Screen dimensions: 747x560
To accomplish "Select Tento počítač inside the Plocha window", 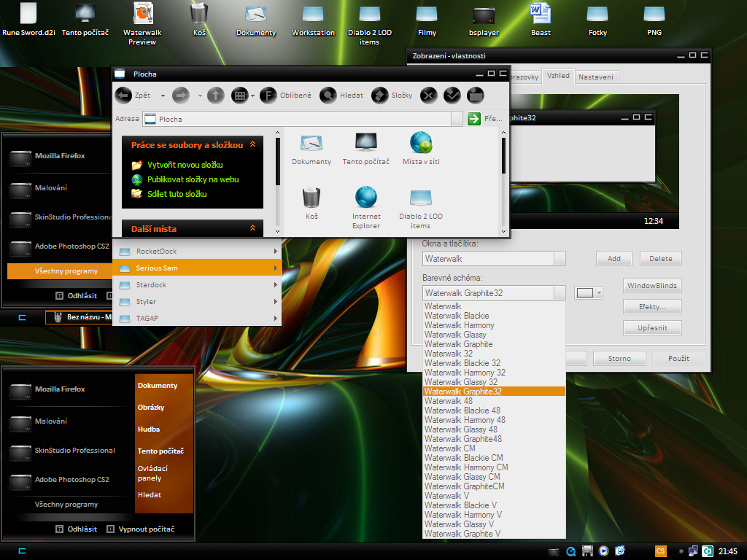I will click(366, 148).
